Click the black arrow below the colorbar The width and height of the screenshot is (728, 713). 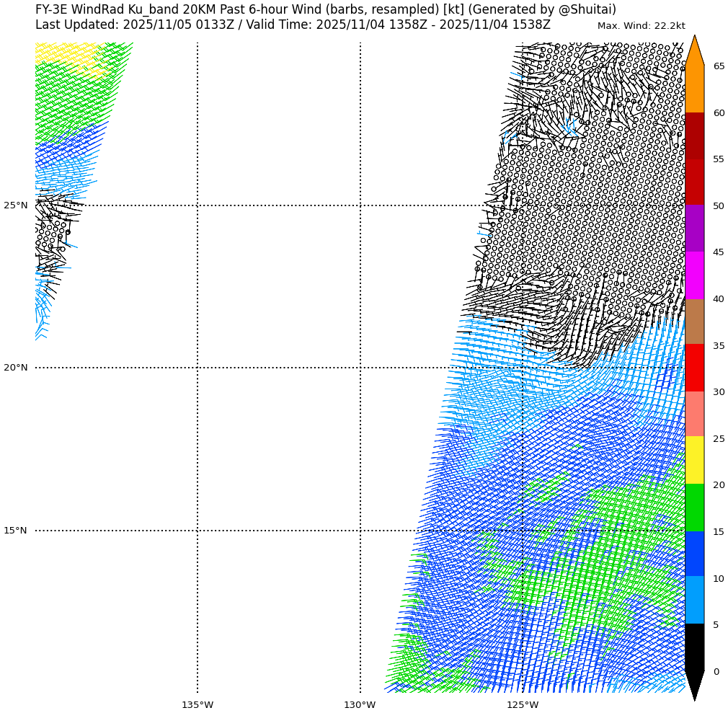[694, 684]
